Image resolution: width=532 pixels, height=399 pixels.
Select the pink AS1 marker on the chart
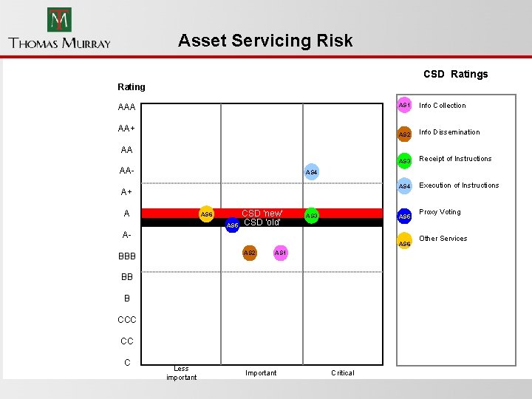(281, 253)
